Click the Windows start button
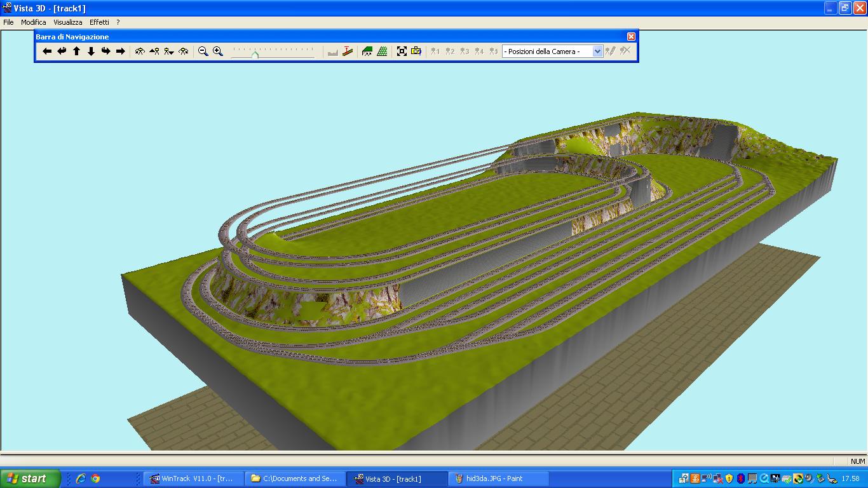This screenshot has width=868, height=488. [31, 478]
